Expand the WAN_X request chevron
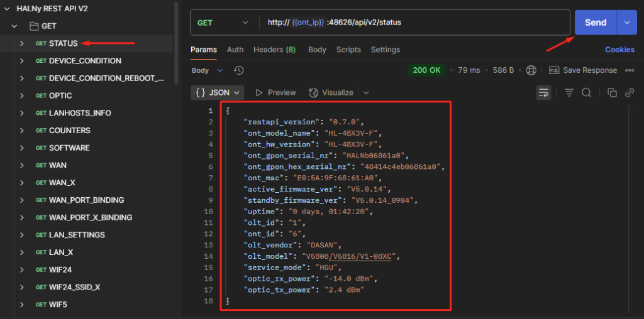Screen dimensions: 644x319 point(22,183)
